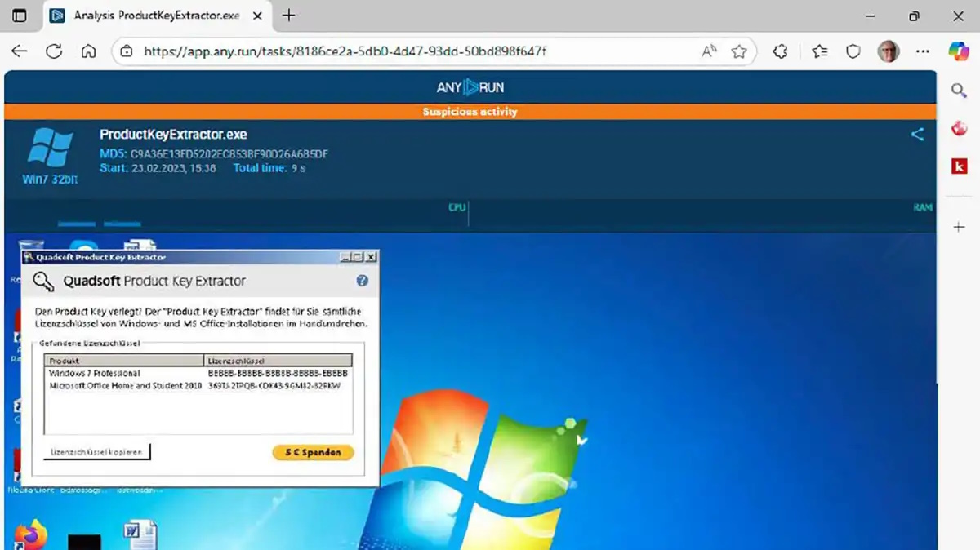Image resolution: width=980 pixels, height=550 pixels.
Task: Open help in Quadsoft Product Key Extractor
Action: point(362,280)
